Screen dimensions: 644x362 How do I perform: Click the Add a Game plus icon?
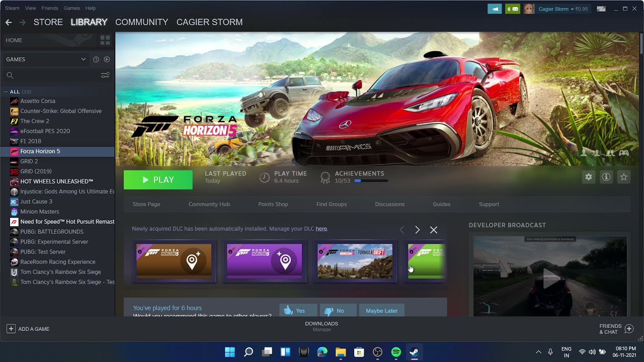coord(11,329)
